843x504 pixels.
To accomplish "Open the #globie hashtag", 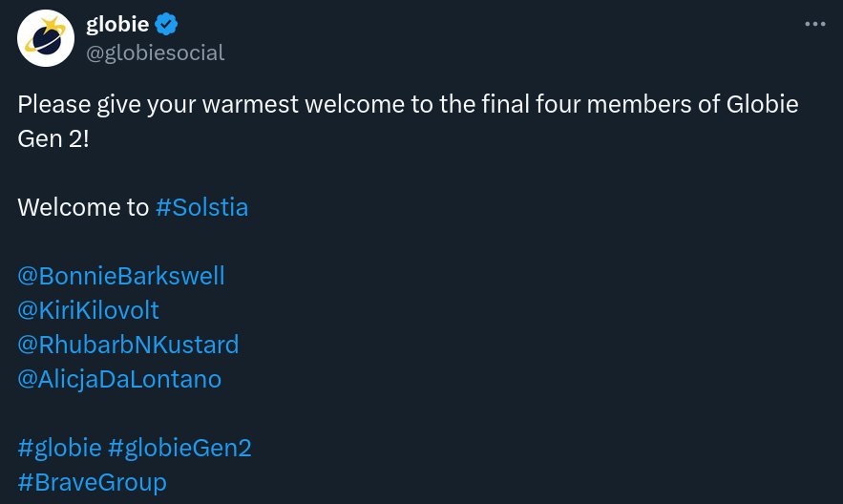I will (59, 448).
